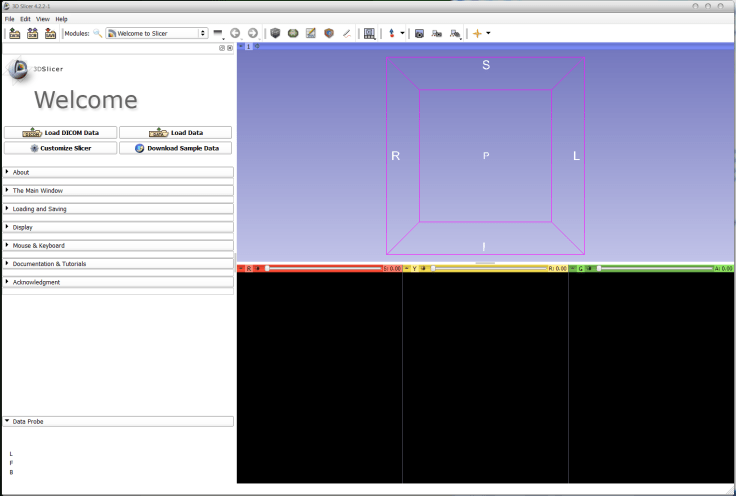Toggle red slice visibility eye icon
Viewport: 736px width, 496px height.
[258, 268]
